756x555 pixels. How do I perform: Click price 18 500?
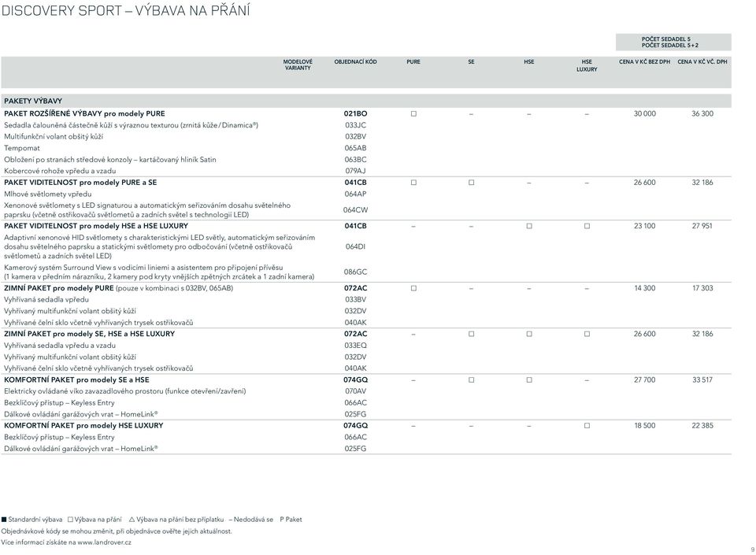point(645,425)
